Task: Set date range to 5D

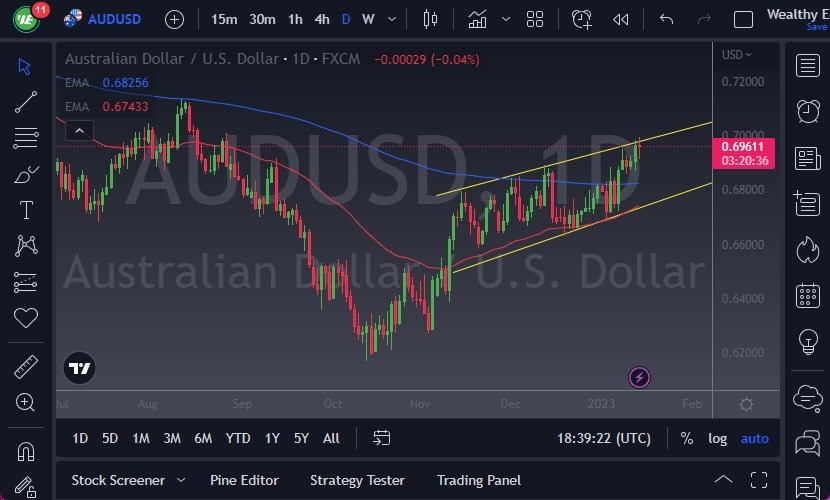Action: point(110,438)
